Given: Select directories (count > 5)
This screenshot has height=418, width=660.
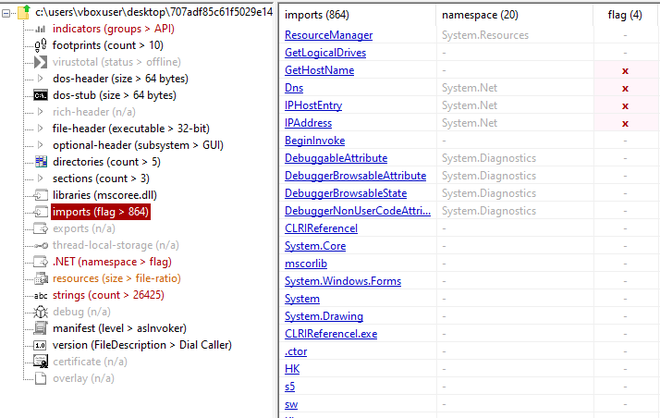Looking at the screenshot, I should (x=106, y=162).
